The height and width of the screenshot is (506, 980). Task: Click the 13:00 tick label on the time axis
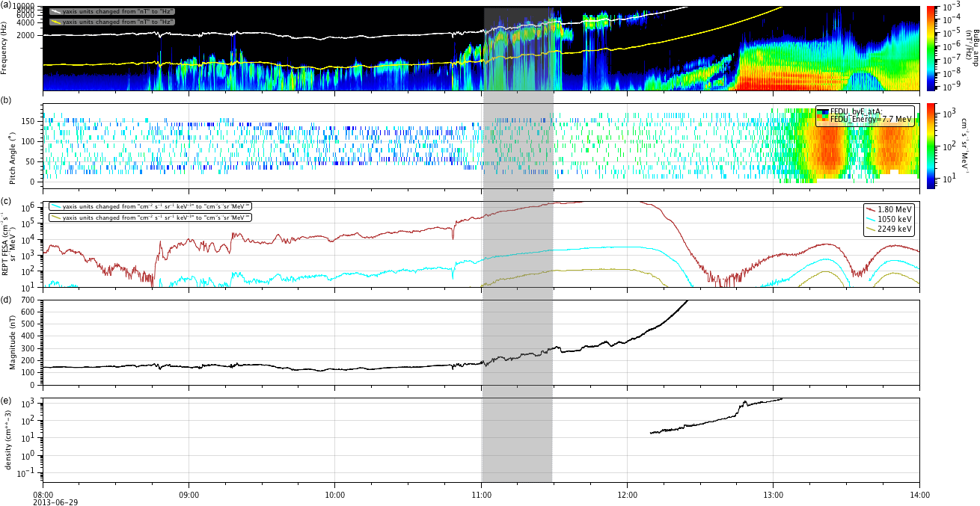tap(773, 495)
